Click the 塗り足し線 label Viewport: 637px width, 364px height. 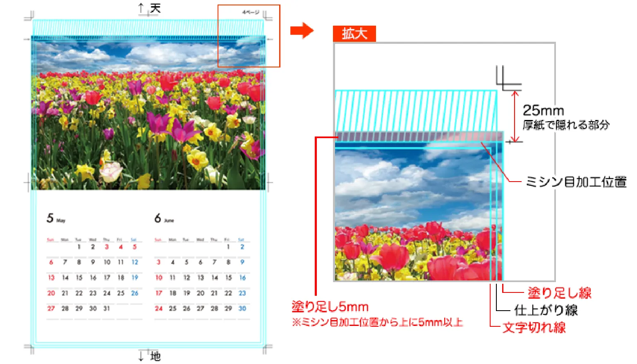click(559, 293)
